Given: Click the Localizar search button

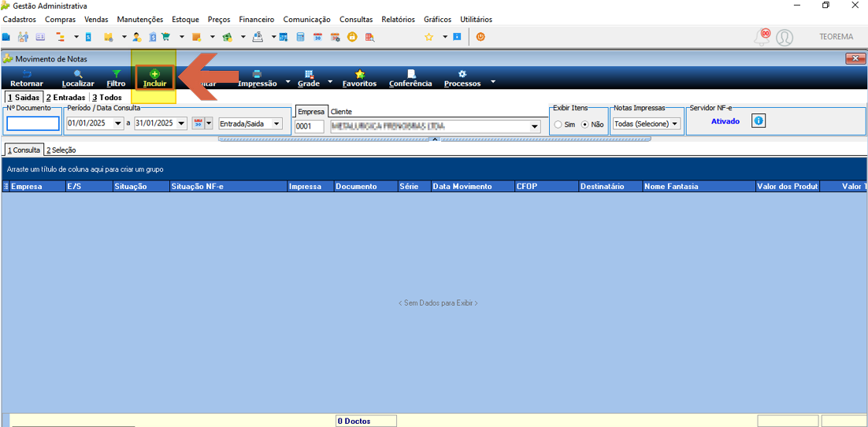Looking at the screenshot, I should [78, 78].
